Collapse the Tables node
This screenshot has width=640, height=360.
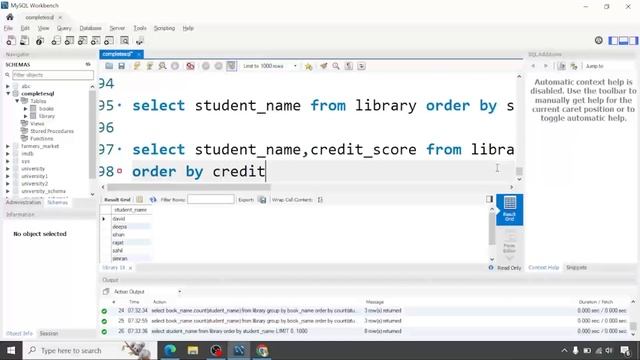[x=17, y=101]
